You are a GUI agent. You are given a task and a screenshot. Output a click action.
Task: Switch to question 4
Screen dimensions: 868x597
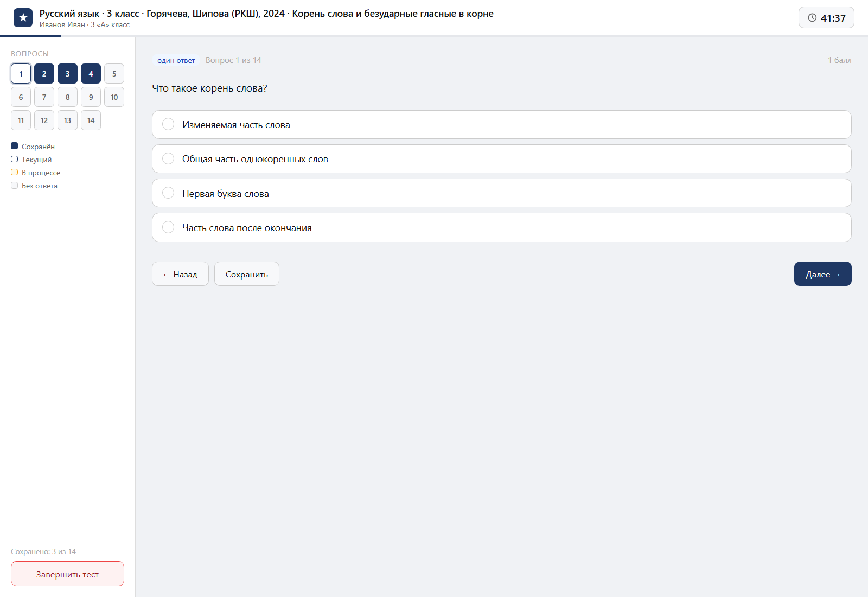pyautogui.click(x=91, y=74)
